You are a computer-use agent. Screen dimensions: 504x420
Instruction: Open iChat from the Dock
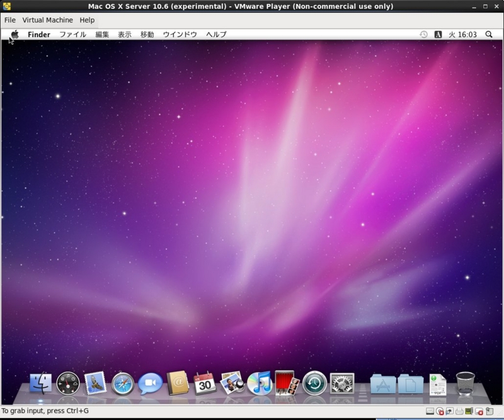tap(150, 383)
